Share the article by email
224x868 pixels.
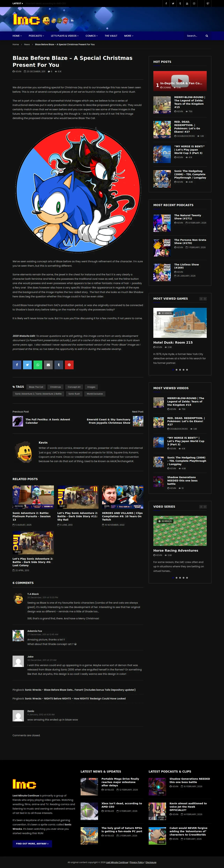coord(48,365)
